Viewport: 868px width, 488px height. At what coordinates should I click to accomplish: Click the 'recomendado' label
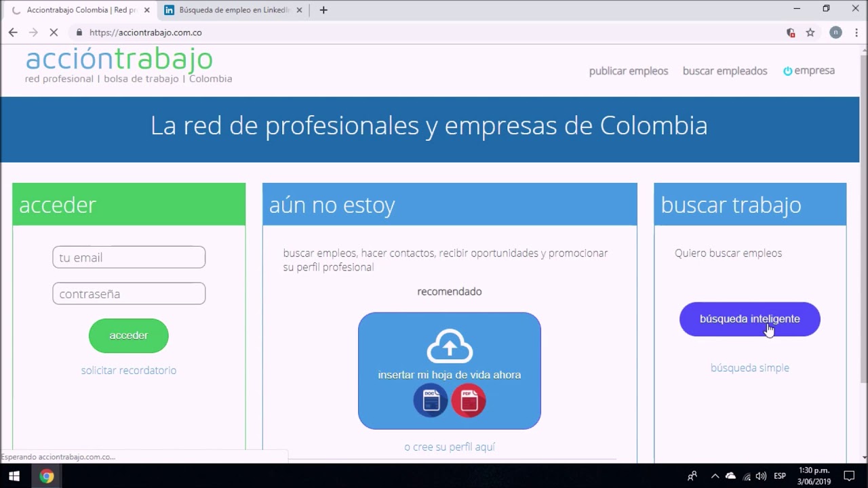450,291
